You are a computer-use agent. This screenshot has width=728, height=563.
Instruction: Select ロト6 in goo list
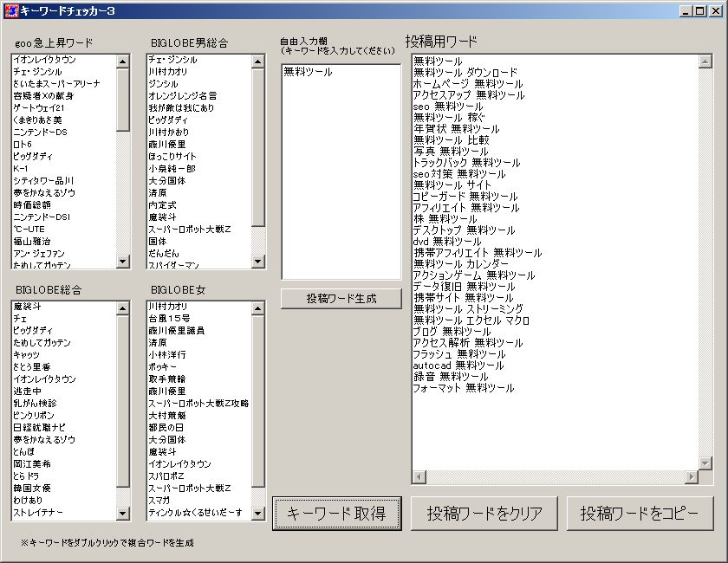pos(23,144)
